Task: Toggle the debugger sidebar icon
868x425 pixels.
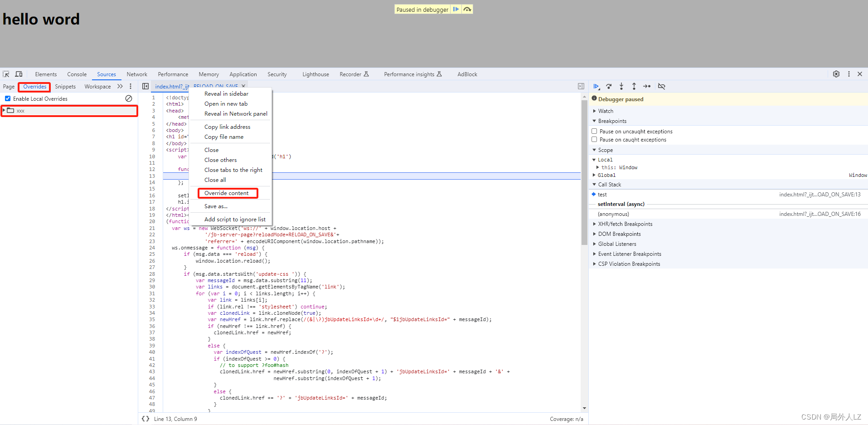Action: pyautogui.click(x=581, y=86)
